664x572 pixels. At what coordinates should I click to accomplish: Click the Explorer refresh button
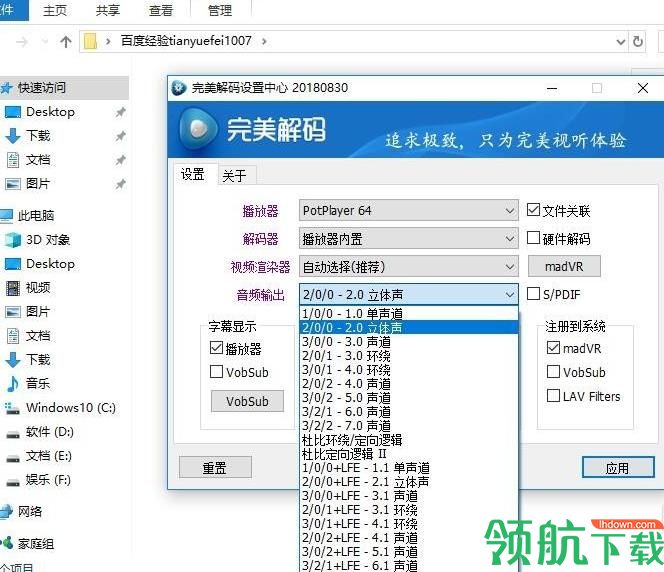[x=637, y=41]
